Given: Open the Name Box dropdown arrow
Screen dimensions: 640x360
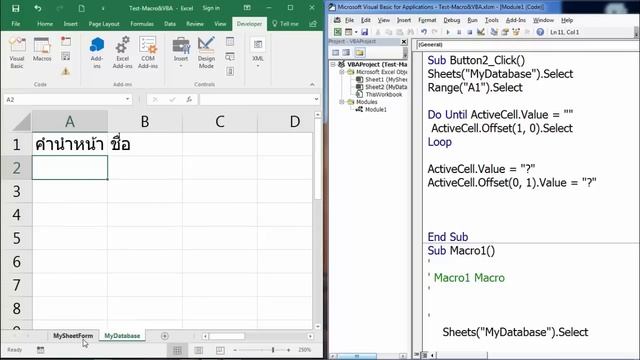Looking at the screenshot, I should tap(127, 99).
